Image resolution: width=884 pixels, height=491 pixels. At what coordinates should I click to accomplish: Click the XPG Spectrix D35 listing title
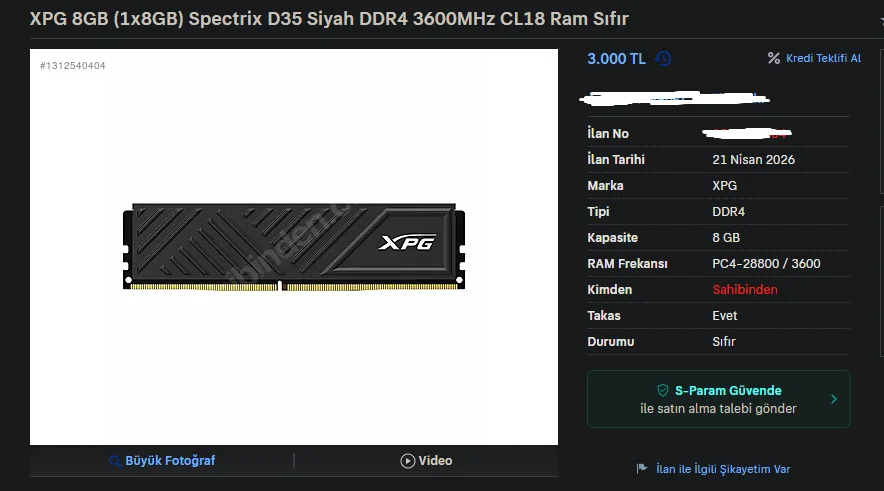point(329,19)
